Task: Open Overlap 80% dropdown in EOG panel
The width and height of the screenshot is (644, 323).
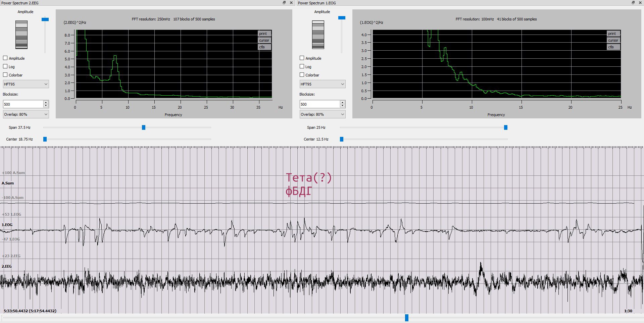Action: click(323, 114)
